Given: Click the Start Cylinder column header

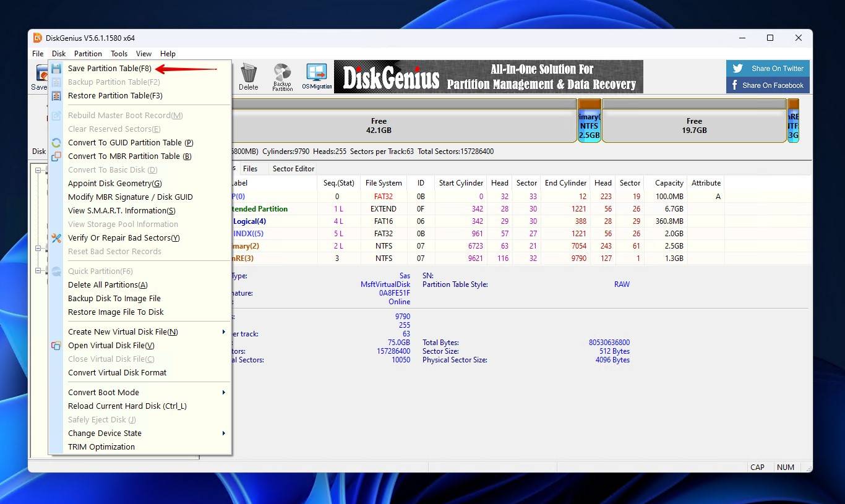Looking at the screenshot, I should (461, 183).
